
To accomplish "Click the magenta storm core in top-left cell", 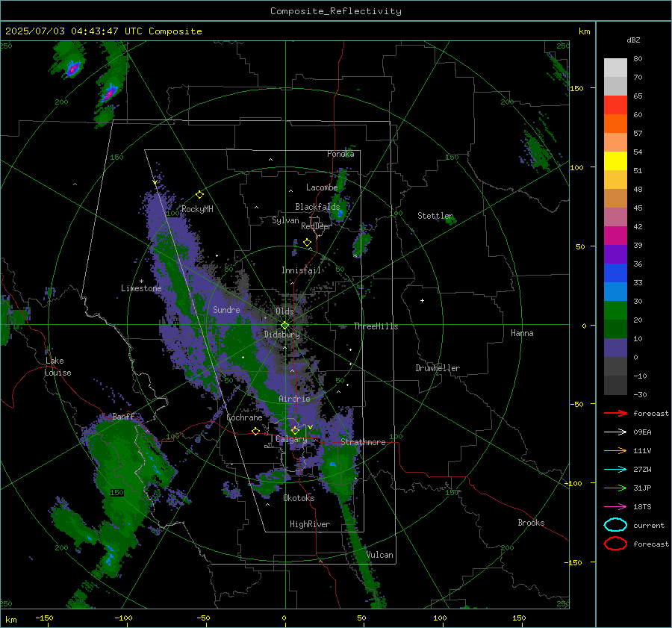I will tap(73, 68).
